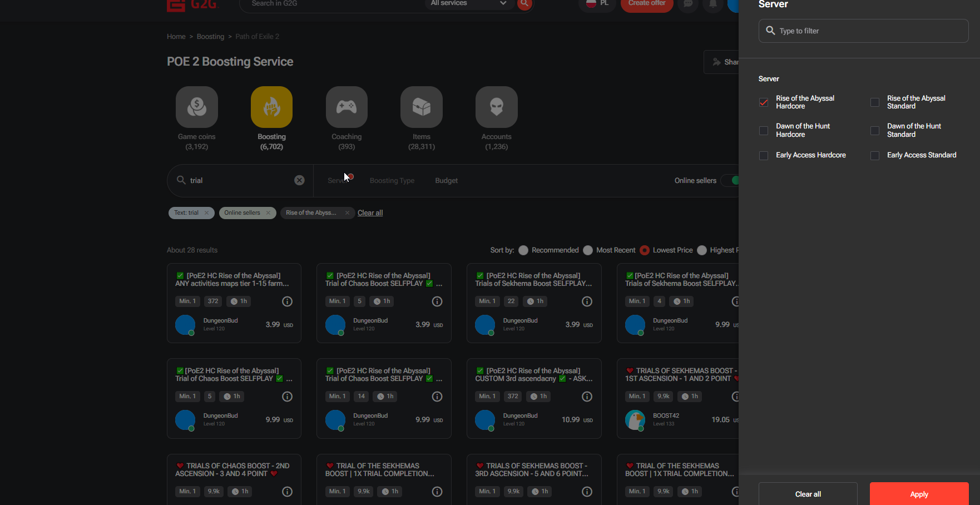Open info icon on Trials of Chaos Boost 2nd Ascension
Image resolution: width=980 pixels, height=505 pixels.
pyautogui.click(x=287, y=492)
